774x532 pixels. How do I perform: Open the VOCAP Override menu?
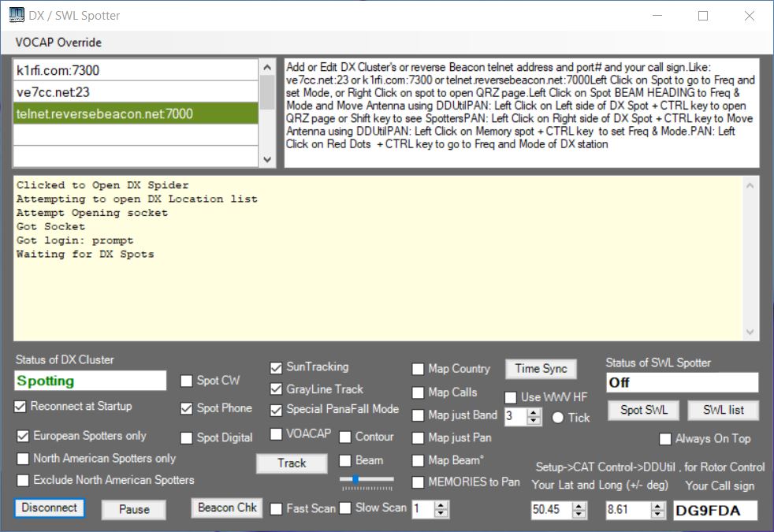click(x=58, y=43)
